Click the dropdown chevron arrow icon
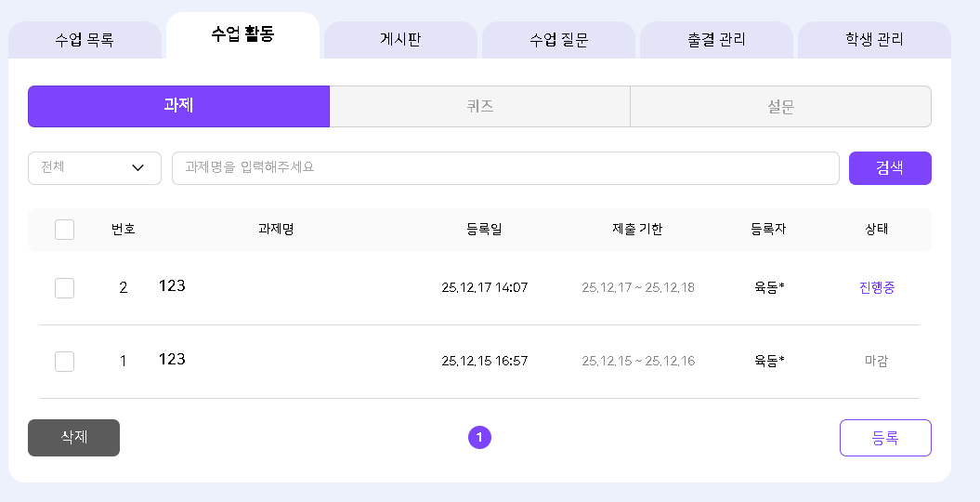 138,168
